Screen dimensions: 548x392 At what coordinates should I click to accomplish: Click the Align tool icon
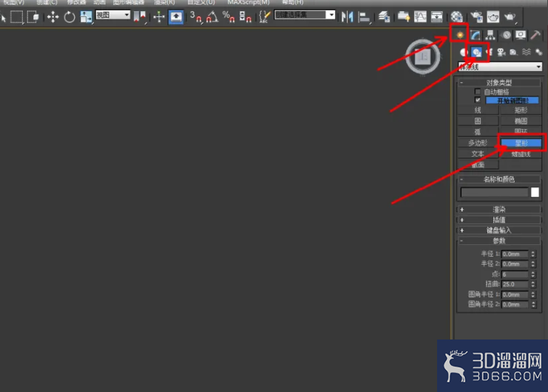coord(364,17)
